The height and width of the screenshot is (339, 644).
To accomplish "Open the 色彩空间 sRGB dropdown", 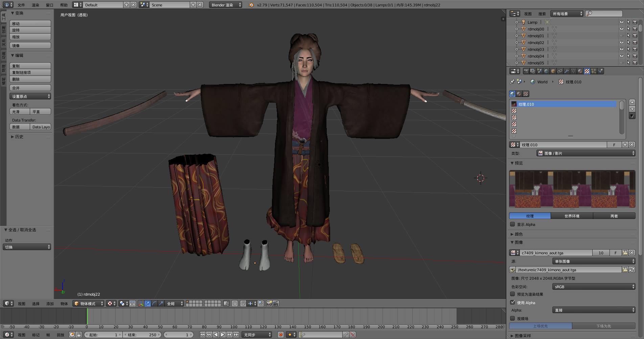I will tap(594, 287).
